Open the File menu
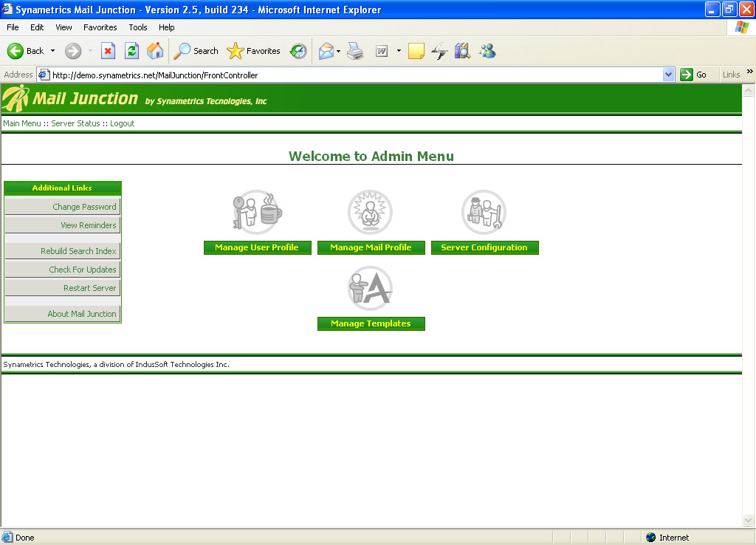The image size is (756, 545). 13,27
